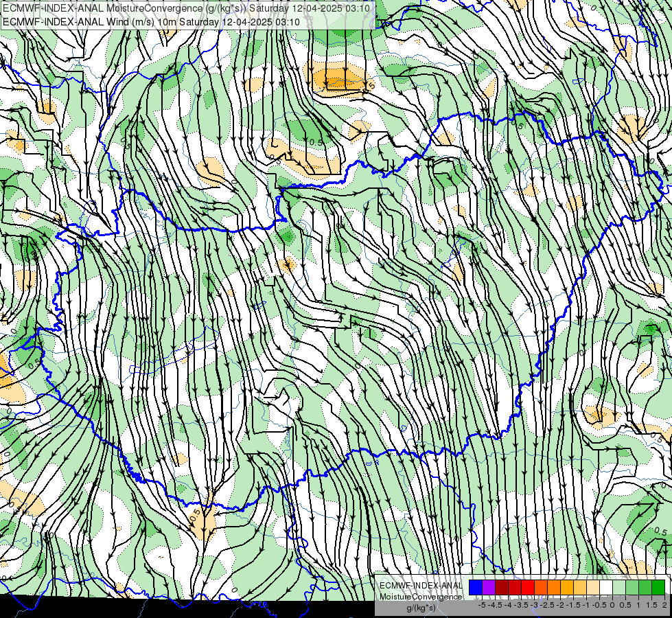672x618 pixels.
Task: Click the -2.5 legend tick label
Action: tap(548, 605)
